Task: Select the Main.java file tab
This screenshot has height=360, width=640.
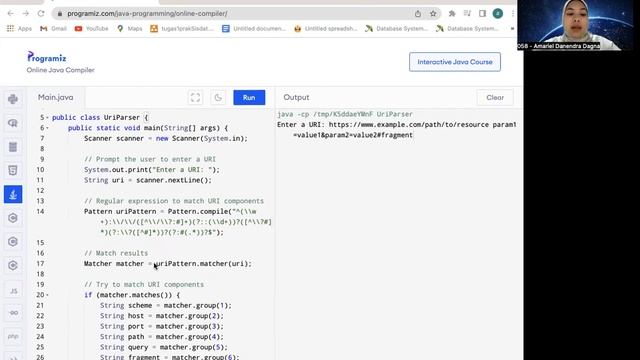Action: (56, 98)
